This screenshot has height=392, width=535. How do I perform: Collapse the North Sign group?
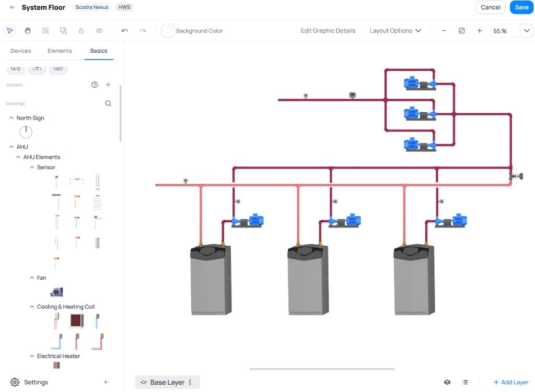(x=11, y=117)
